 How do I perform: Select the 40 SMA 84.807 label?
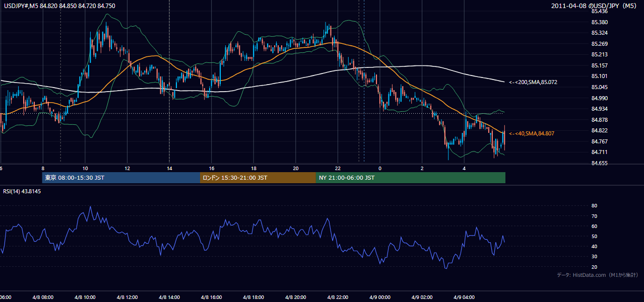coord(532,133)
